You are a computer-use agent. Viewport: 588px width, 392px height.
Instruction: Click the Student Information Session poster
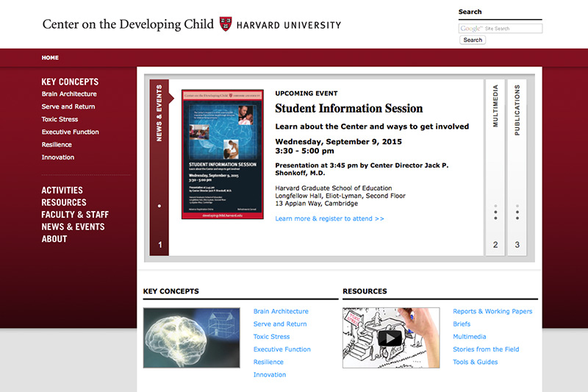tap(223, 154)
